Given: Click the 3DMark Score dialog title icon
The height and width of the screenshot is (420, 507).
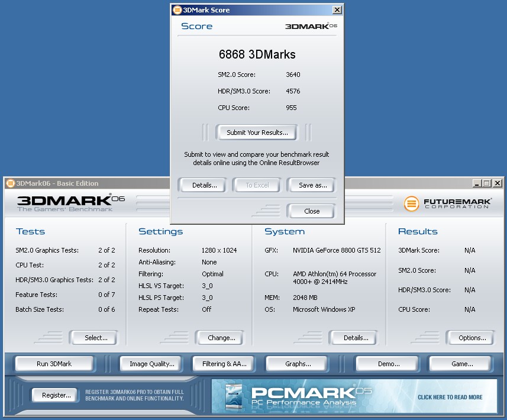Looking at the screenshot, I should 177,9.
